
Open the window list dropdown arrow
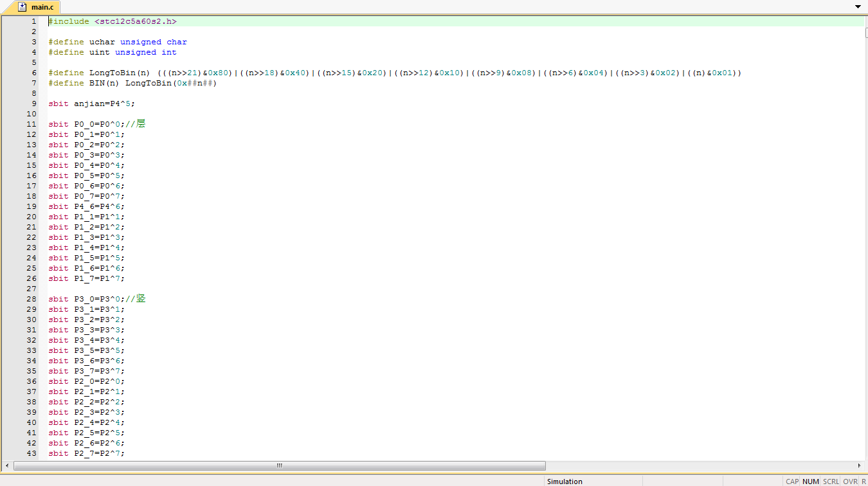[858, 6]
